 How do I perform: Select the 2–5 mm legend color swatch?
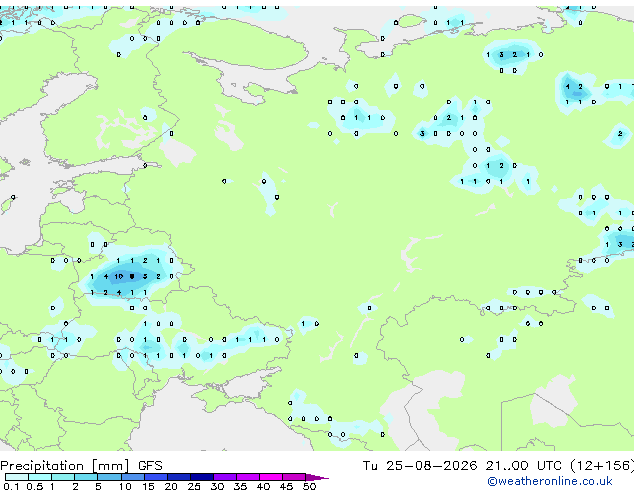pyautogui.click(x=86, y=477)
